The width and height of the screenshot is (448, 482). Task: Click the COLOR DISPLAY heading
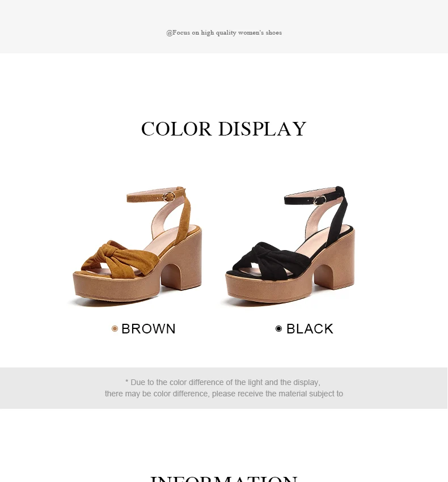[x=224, y=129]
